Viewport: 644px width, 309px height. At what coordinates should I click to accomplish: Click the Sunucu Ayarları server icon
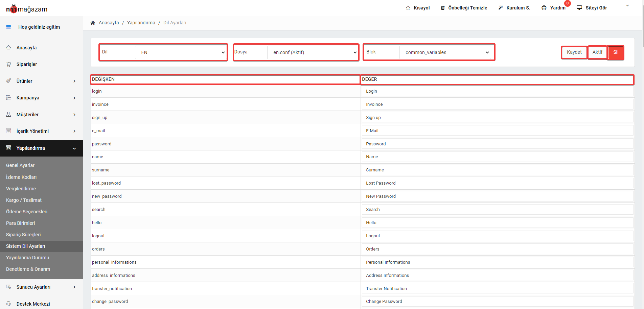point(8,287)
